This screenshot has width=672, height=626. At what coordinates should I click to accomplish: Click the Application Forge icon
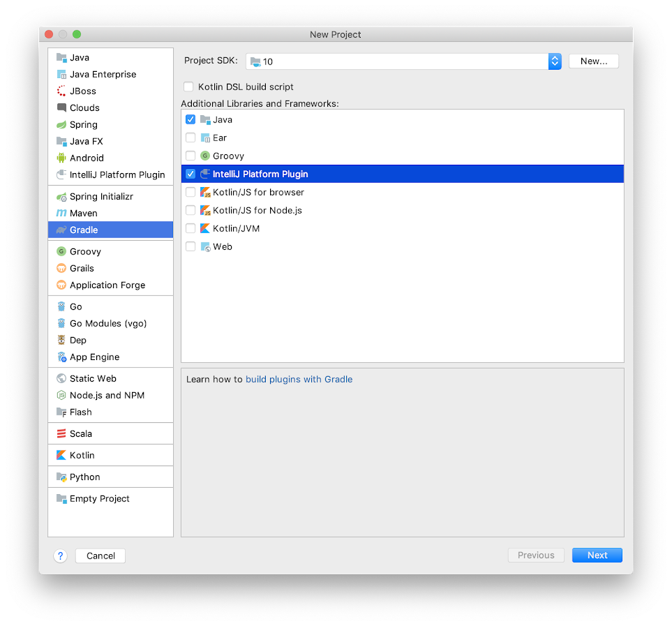click(61, 285)
